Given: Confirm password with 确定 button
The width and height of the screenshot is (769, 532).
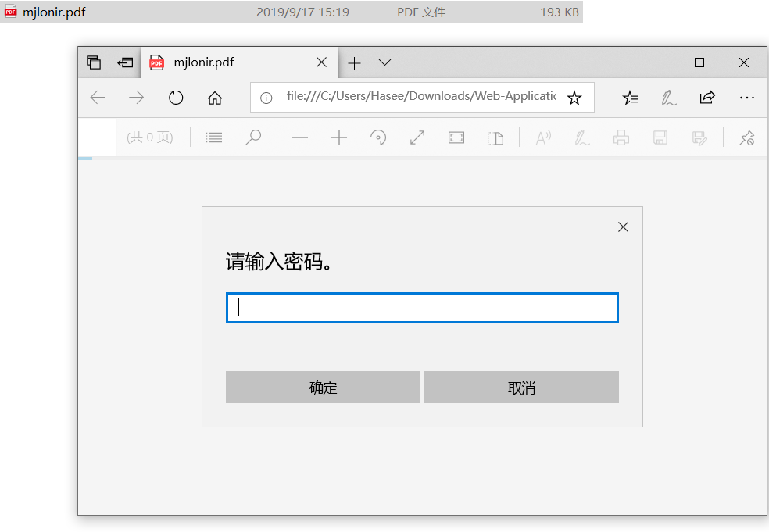Looking at the screenshot, I should point(324,387).
